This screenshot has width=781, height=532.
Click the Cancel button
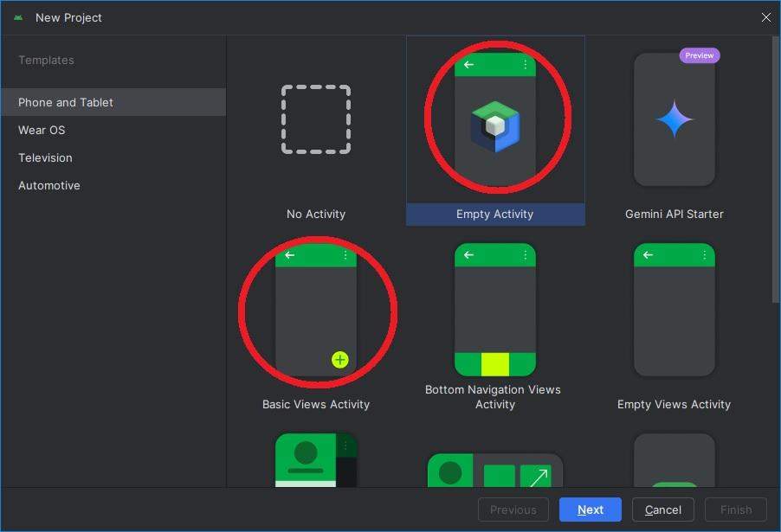662,510
